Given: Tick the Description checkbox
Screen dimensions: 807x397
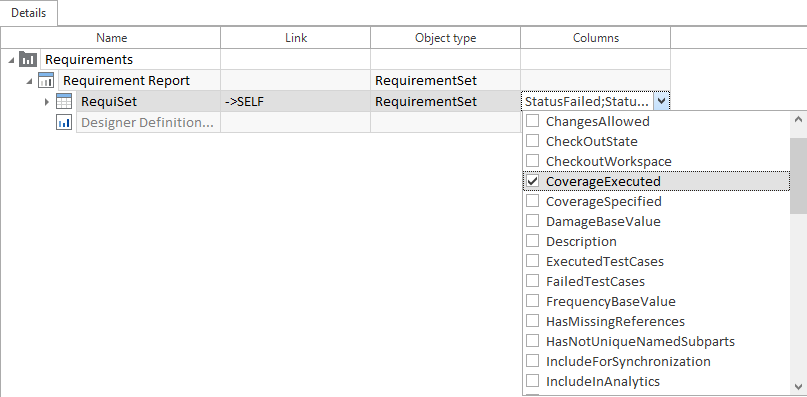Looking at the screenshot, I should tap(533, 241).
